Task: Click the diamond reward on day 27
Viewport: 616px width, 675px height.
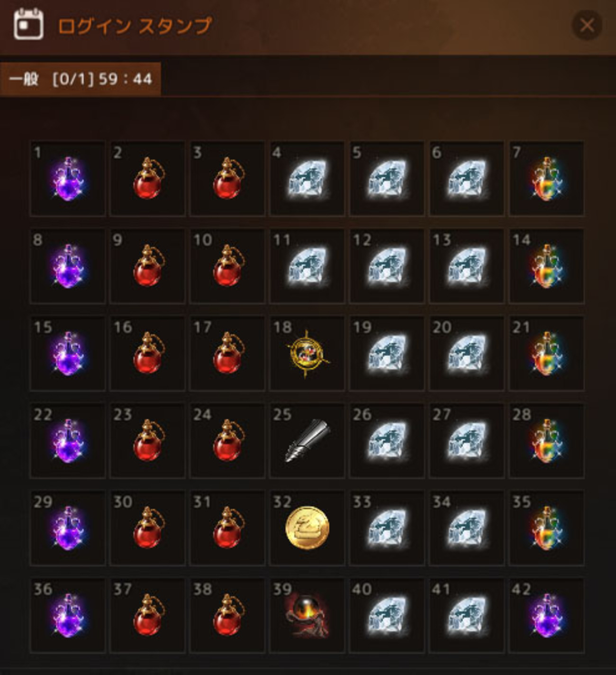Action: click(467, 441)
